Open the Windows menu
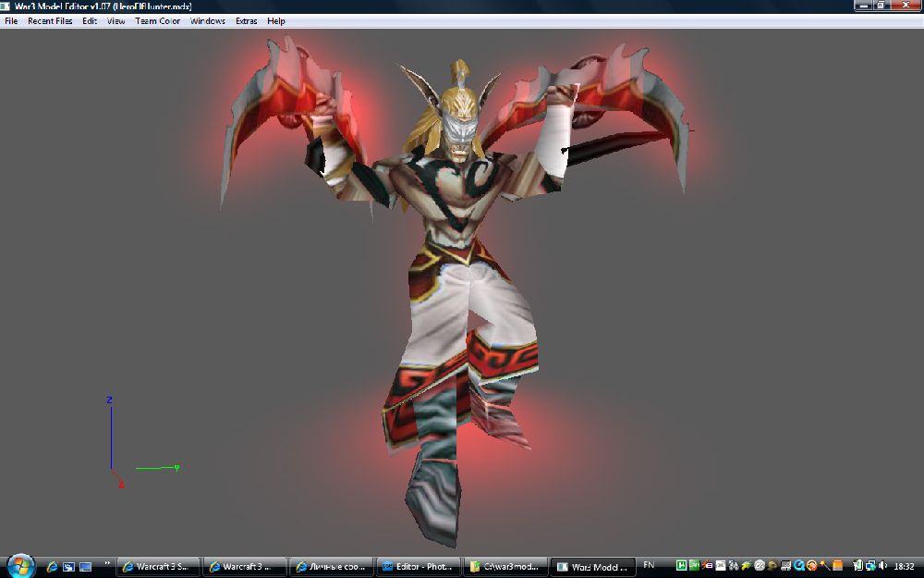The height and width of the screenshot is (578, 924). (x=207, y=20)
